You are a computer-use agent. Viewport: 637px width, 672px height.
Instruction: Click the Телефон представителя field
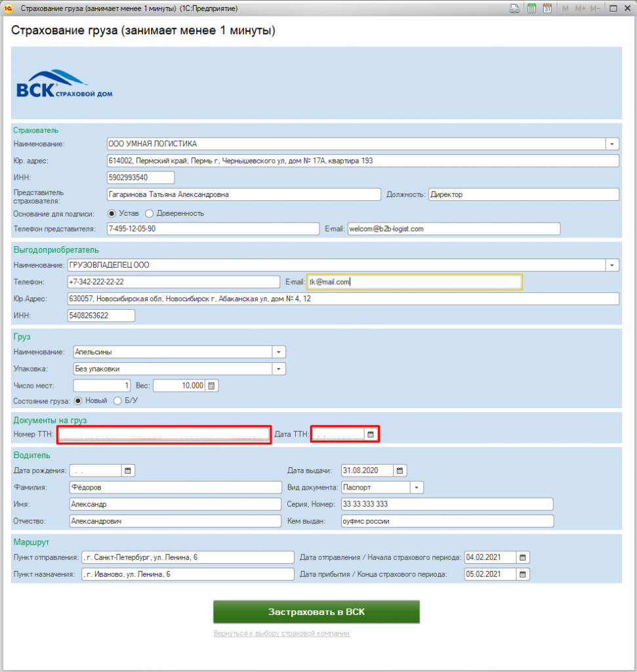point(213,229)
